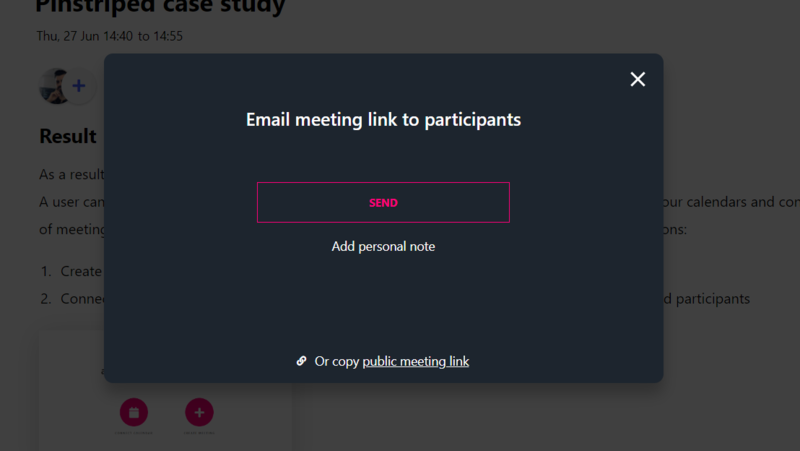The width and height of the screenshot is (800, 451).
Task: Click the pink calendar circle icon
Action: (x=134, y=412)
